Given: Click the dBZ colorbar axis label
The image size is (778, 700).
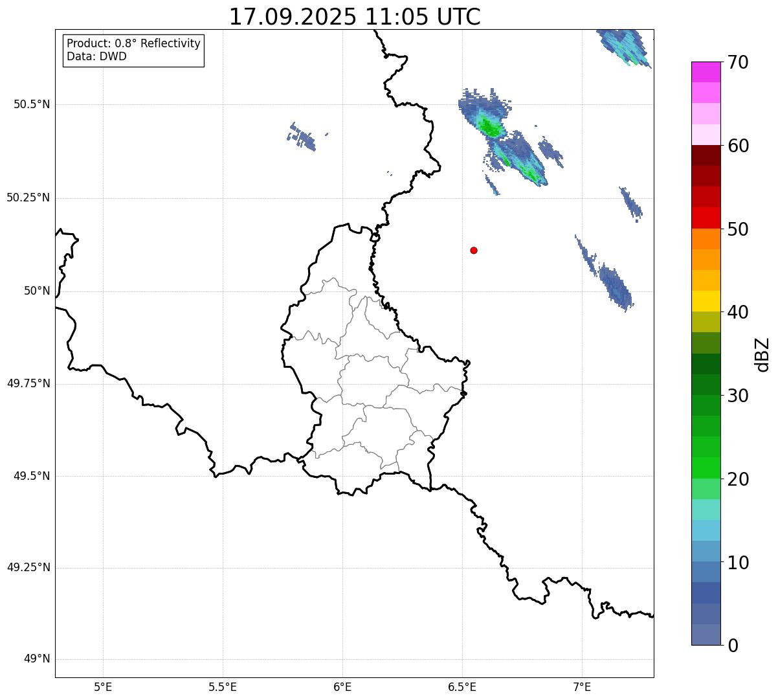Looking at the screenshot, I should (762, 354).
